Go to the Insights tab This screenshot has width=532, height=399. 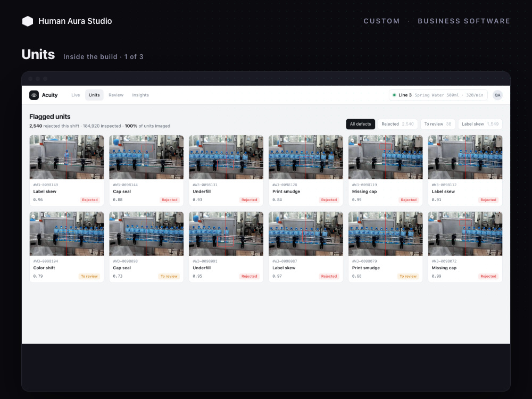point(140,95)
